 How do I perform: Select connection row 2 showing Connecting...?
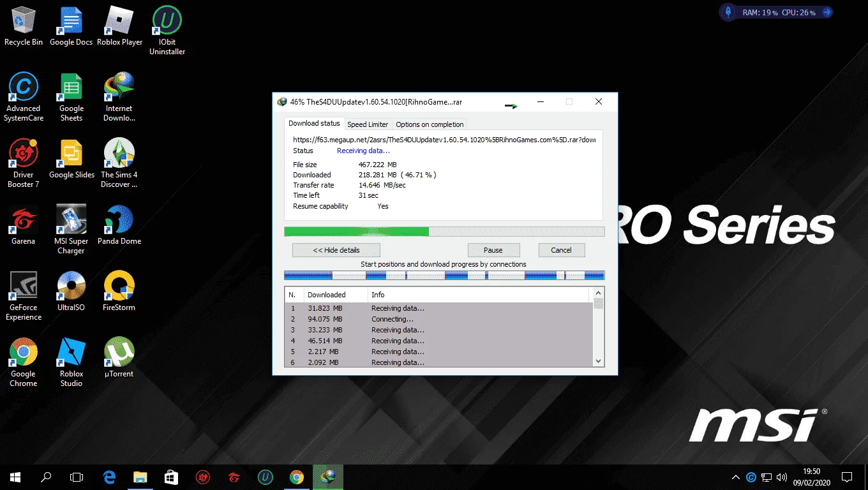click(x=439, y=319)
